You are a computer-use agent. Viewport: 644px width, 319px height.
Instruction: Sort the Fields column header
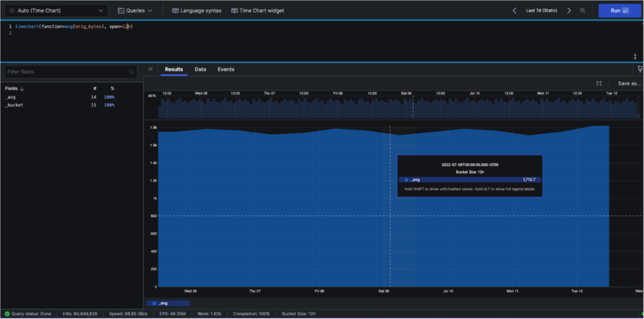point(14,88)
